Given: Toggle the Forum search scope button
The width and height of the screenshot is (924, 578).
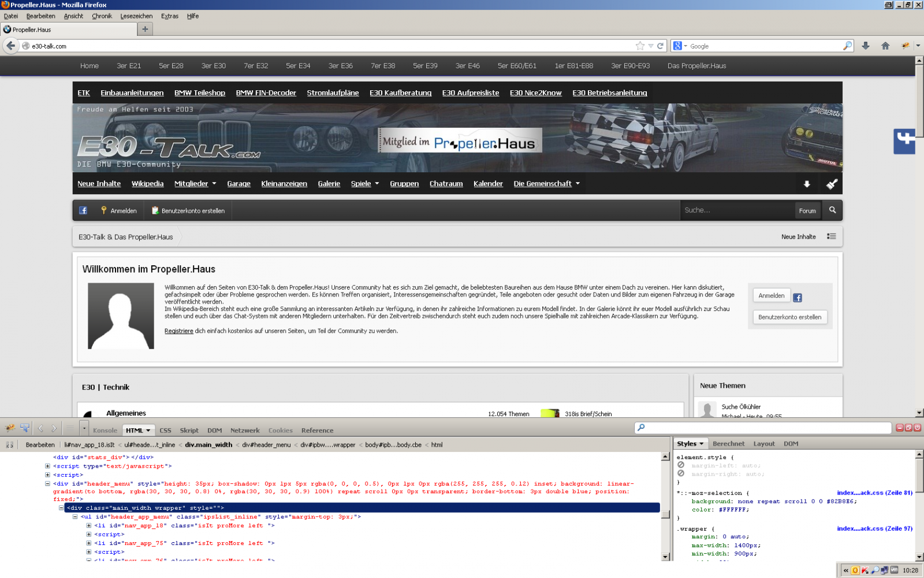Looking at the screenshot, I should 807,211.
